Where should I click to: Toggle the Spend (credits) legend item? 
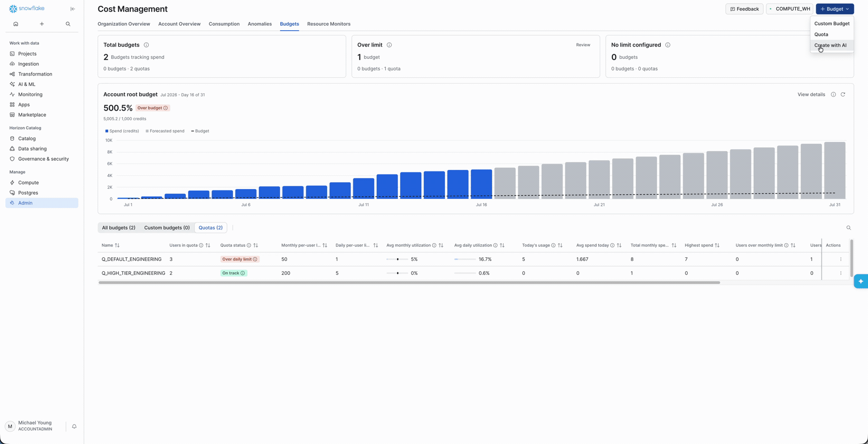pyautogui.click(x=122, y=131)
